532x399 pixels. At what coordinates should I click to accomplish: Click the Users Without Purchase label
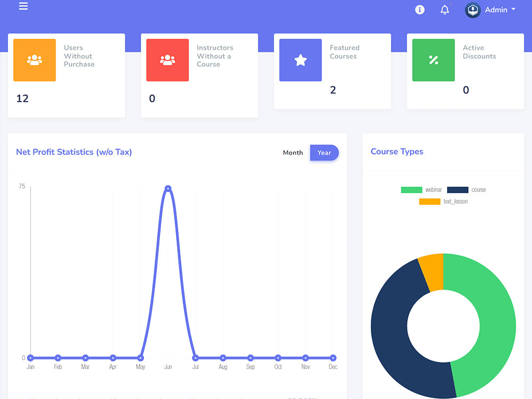pyautogui.click(x=79, y=56)
